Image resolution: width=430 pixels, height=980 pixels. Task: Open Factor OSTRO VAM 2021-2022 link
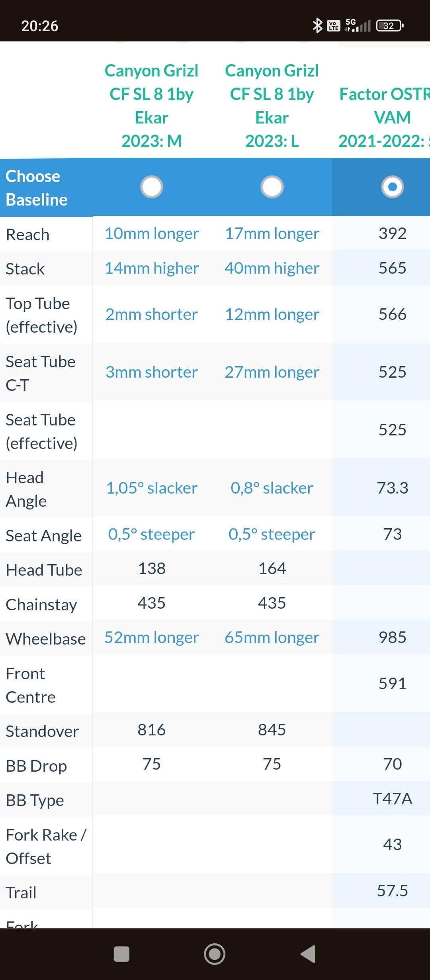(x=384, y=118)
